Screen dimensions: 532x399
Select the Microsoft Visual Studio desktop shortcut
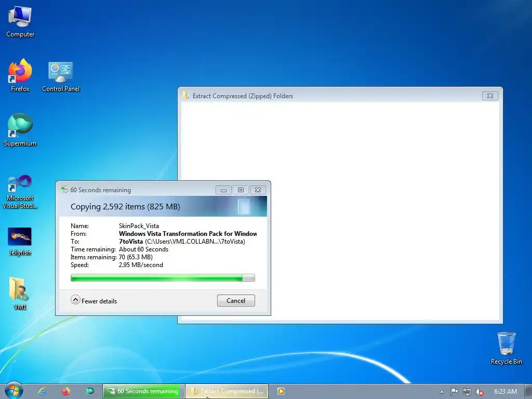[20, 192]
